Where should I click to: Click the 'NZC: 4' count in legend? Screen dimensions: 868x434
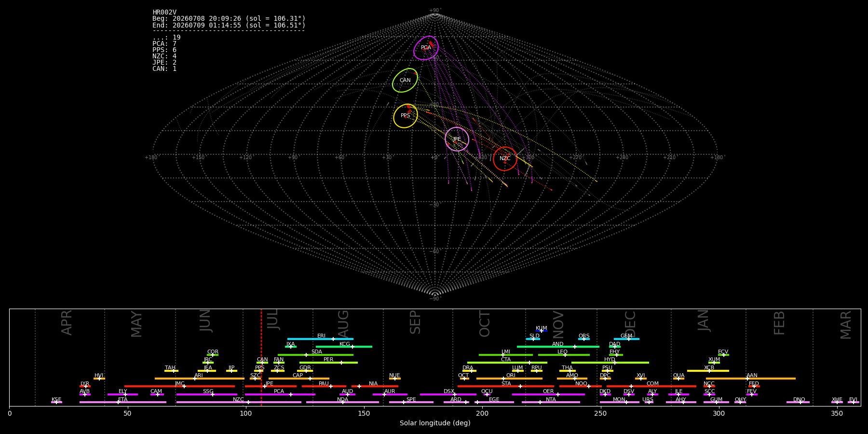pos(164,56)
